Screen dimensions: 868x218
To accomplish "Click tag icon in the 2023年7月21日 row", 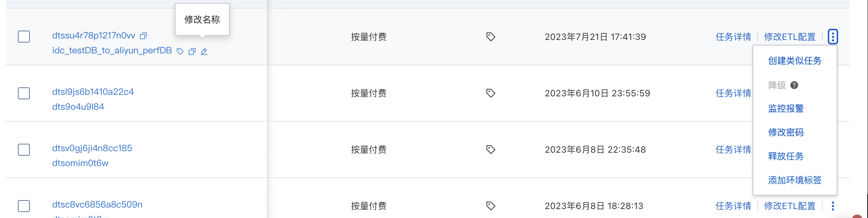I will [x=491, y=37].
